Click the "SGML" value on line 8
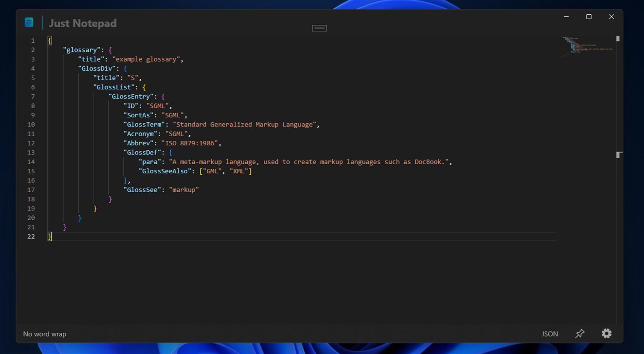 [x=157, y=106]
